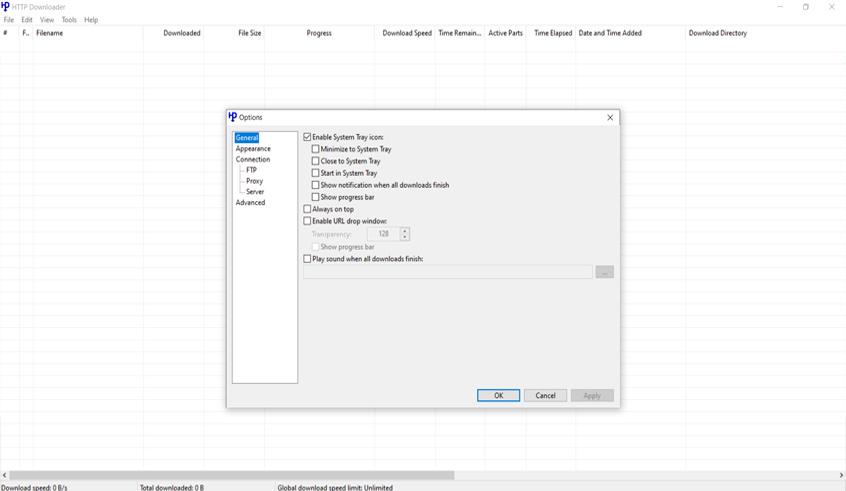
Task: Click the scrollbar right arrow
Action: (x=841, y=475)
